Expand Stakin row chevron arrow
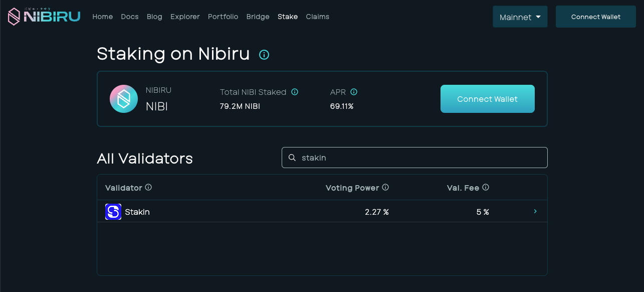 [535, 211]
